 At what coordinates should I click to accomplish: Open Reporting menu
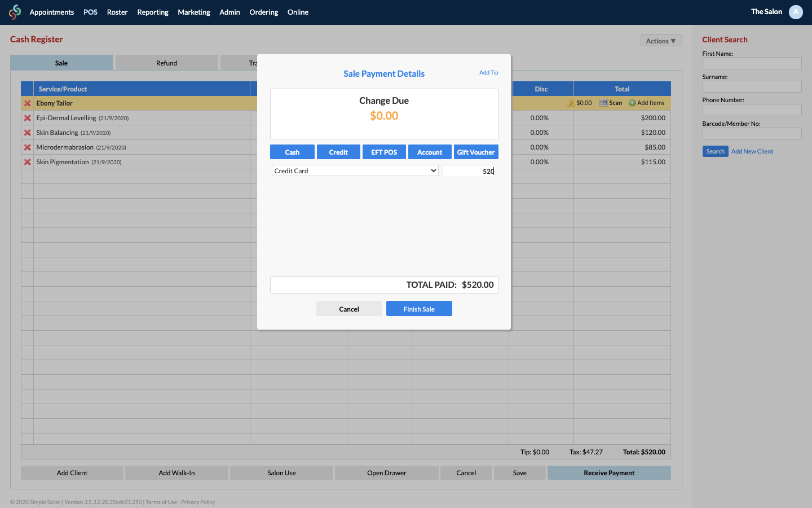153,12
